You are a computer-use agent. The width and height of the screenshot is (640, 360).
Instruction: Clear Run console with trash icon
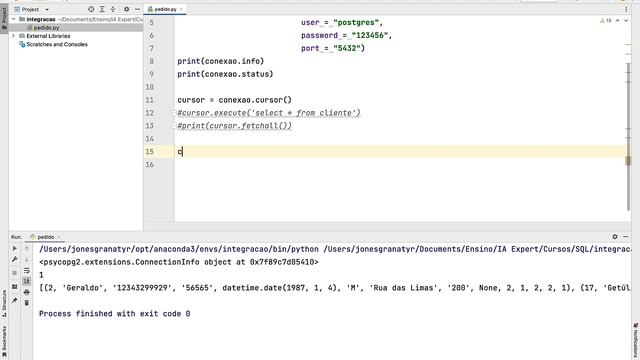[27, 303]
